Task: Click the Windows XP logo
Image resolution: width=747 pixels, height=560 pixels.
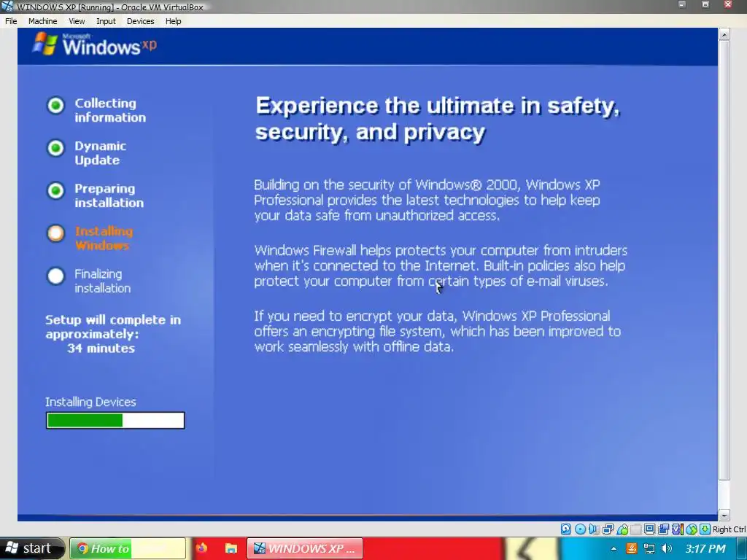Action: (x=95, y=44)
